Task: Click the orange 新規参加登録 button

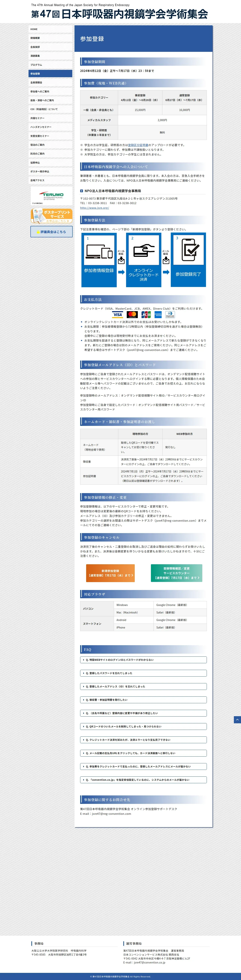Action: pyautogui.click(x=110, y=573)
